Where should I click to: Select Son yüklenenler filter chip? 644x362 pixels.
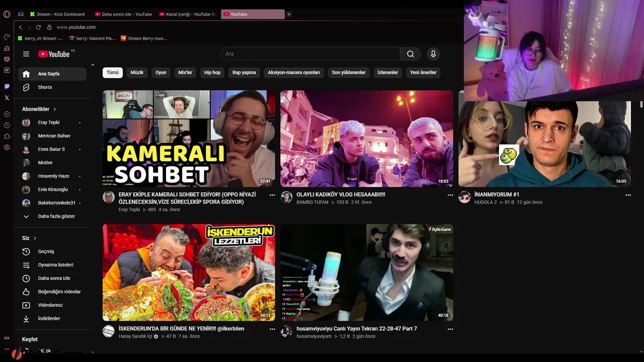click(349, 72)
